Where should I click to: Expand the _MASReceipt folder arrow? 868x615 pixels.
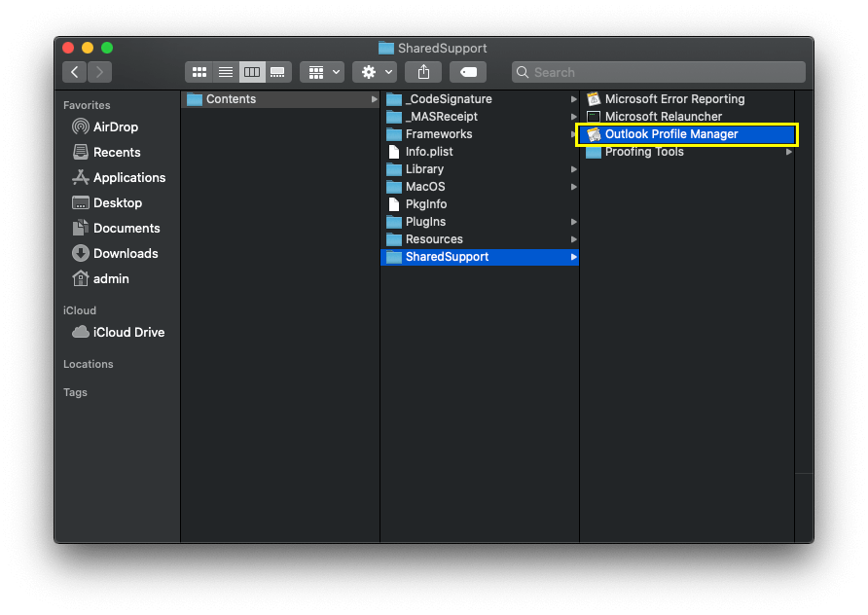click(573, 117)
